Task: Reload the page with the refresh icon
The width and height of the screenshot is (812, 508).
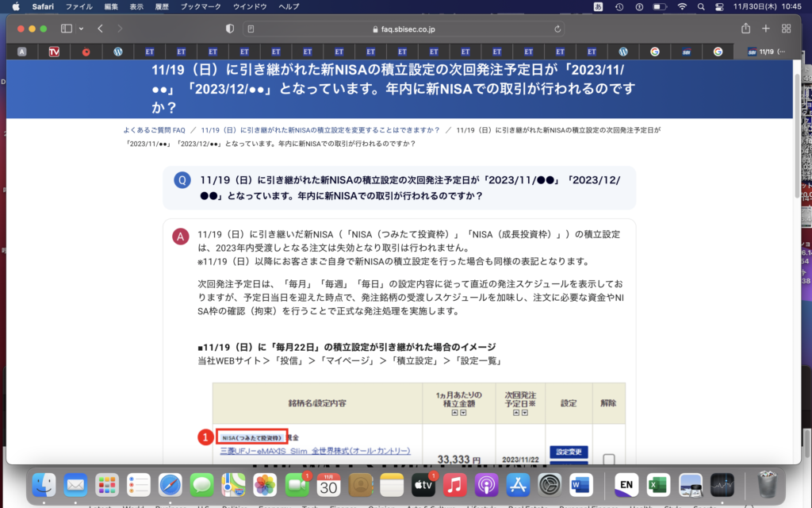Action: [x=558, y=29]
